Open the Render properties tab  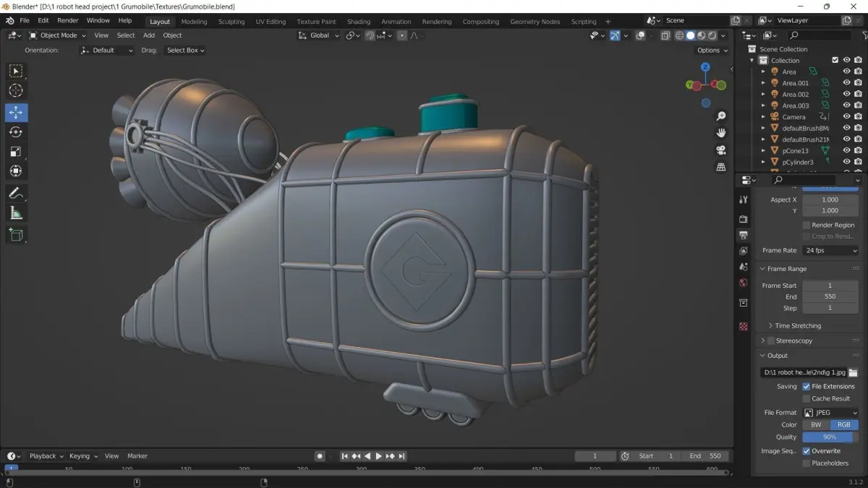pos(743,219)
